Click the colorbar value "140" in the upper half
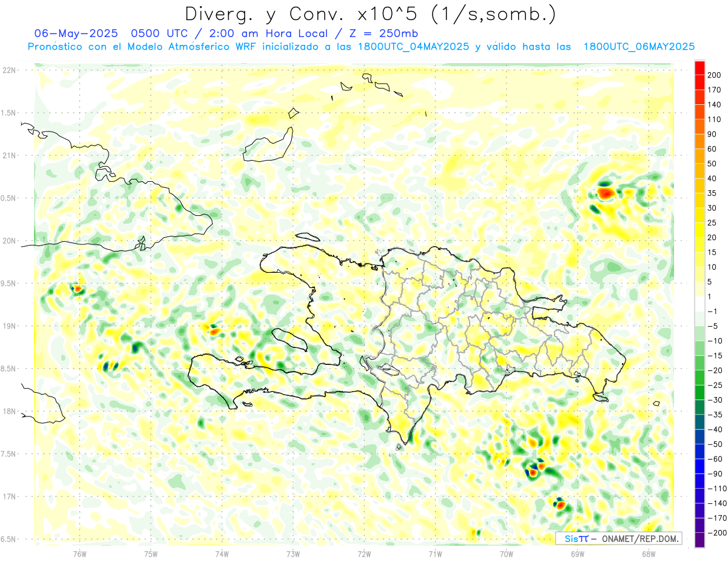This screenshot has height=562, width=728. coord(715,105)
